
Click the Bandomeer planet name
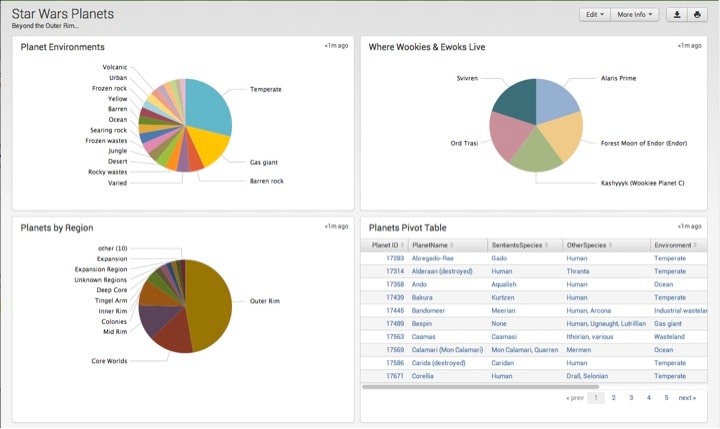(x=428, y=311)
